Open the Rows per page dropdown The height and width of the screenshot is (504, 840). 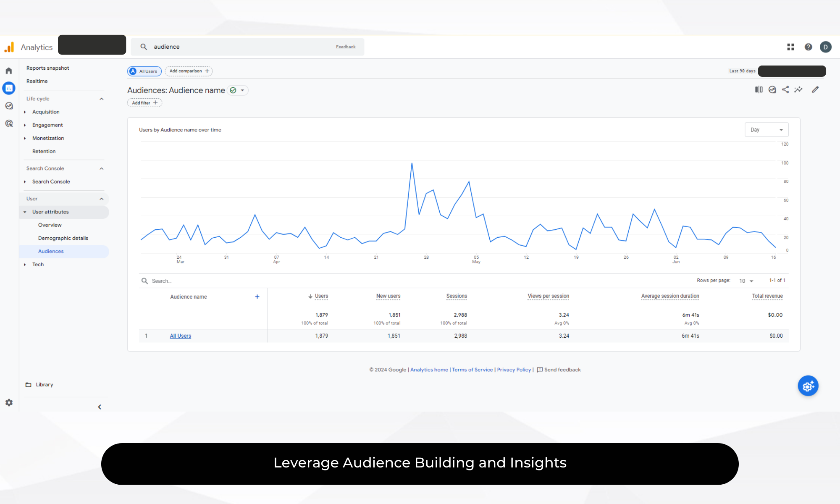(746, 281)
